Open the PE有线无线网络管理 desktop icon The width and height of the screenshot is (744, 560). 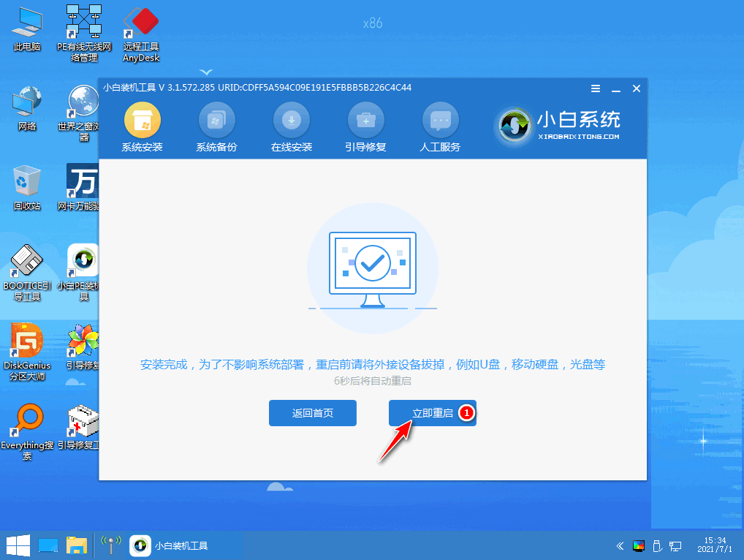pos(84,34)
